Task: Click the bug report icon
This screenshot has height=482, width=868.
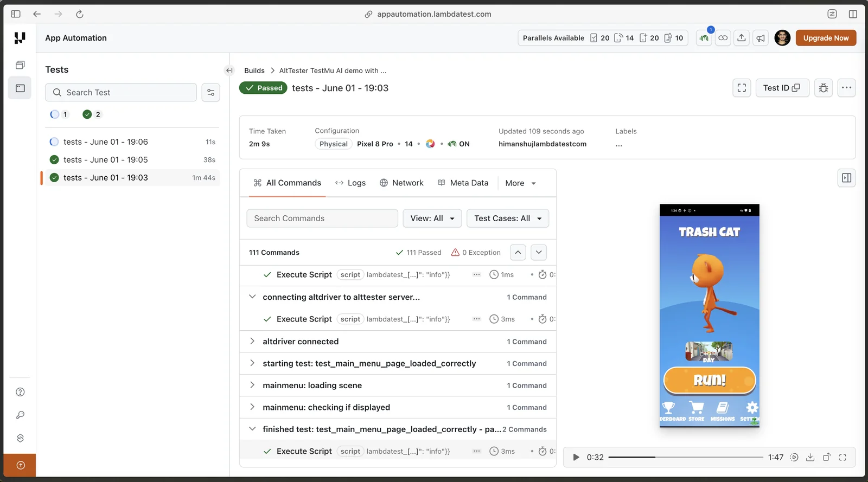Action: pyautogui.click(x=824, y=88)
